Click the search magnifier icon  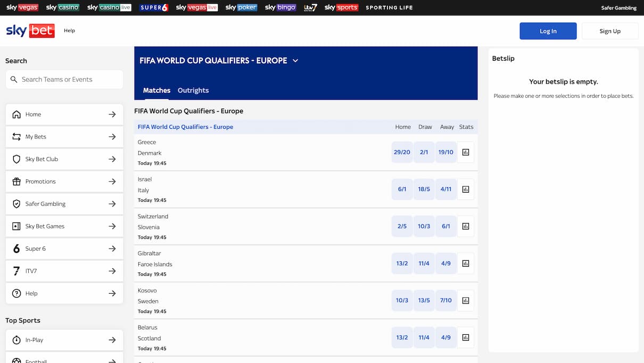coord(14,79)
